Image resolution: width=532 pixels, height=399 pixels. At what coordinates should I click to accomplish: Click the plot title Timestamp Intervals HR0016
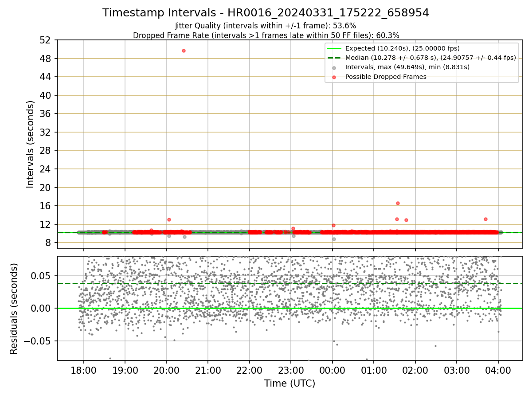click(x=266, y=13)
